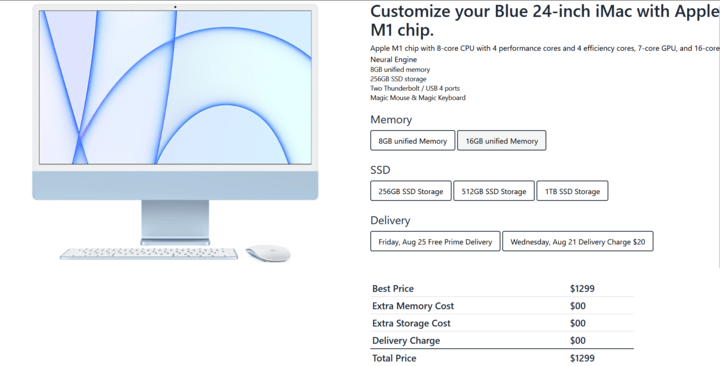
Task: Click the Magic Mouse in product image
Action: coord(268,253)
